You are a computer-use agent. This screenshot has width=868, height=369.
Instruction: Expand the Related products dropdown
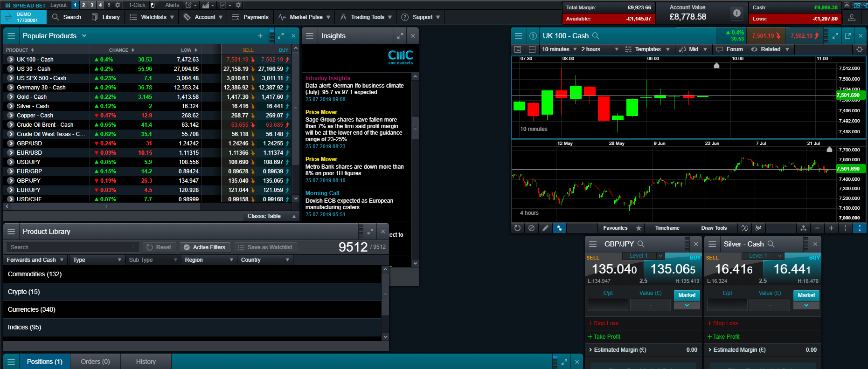point(770,49)
